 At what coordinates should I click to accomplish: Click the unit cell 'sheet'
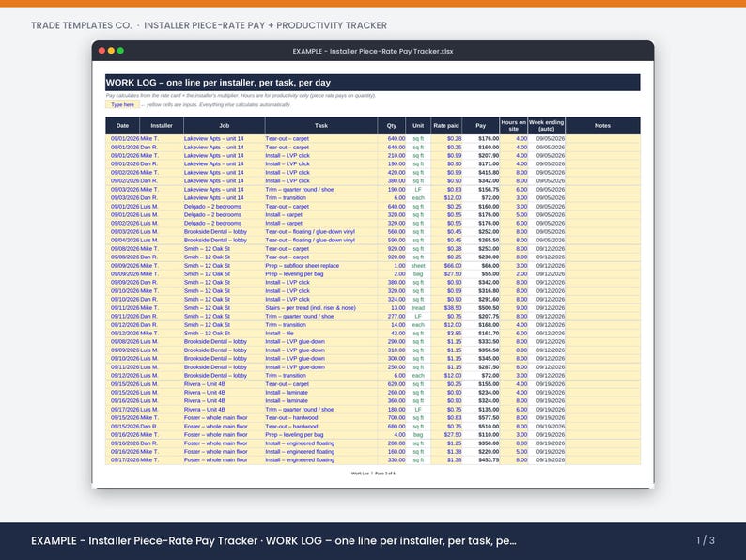click(x=418, y=266)
